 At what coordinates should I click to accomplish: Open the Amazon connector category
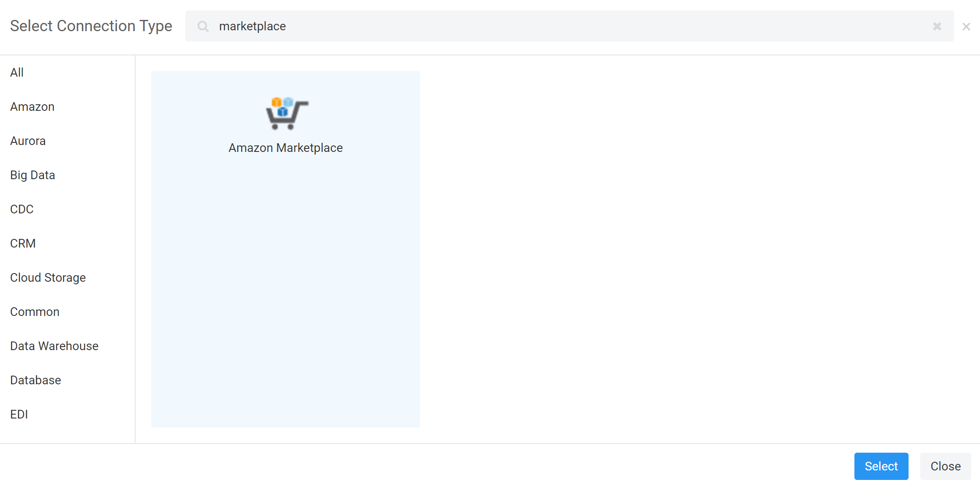pos(32,106)
